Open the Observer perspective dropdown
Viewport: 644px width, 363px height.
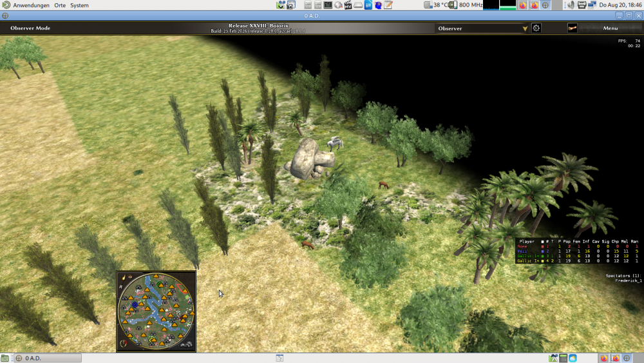click(481, 28)
